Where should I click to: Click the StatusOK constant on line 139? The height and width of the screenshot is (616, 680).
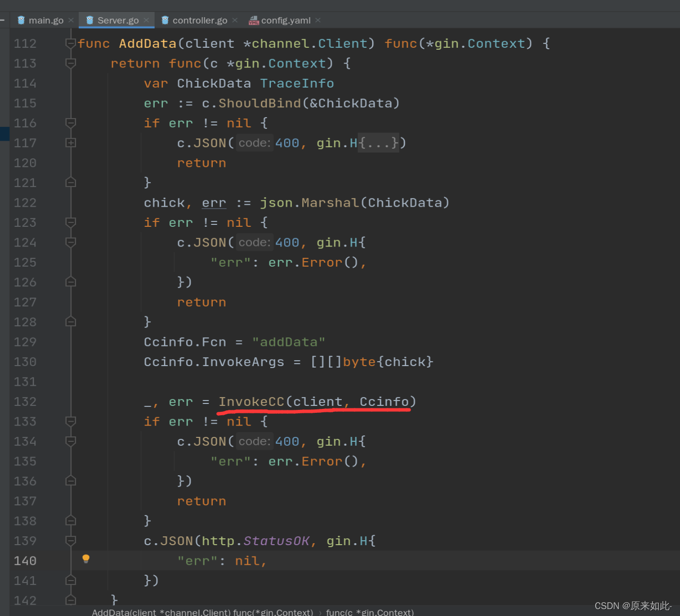click(276, 541)
